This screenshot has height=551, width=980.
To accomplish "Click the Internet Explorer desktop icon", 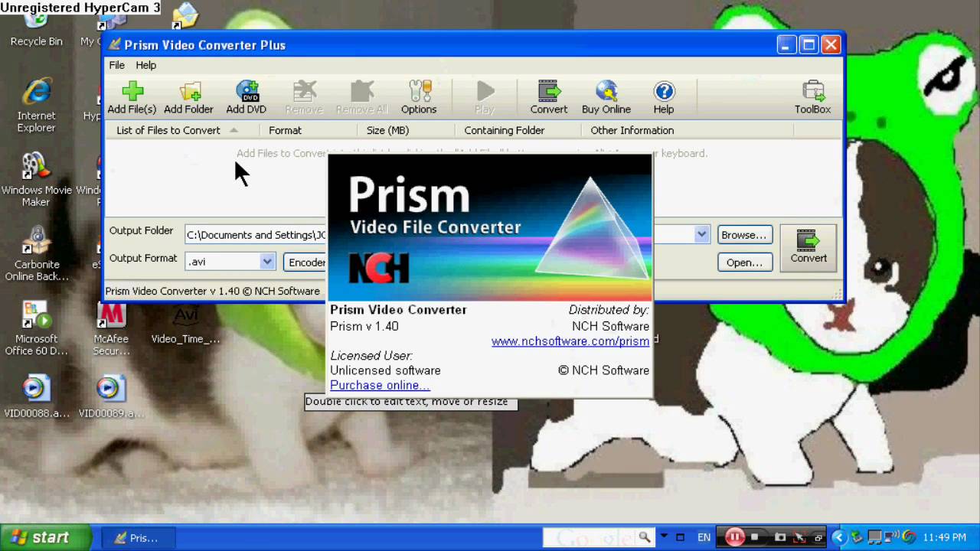I will 36,106.
